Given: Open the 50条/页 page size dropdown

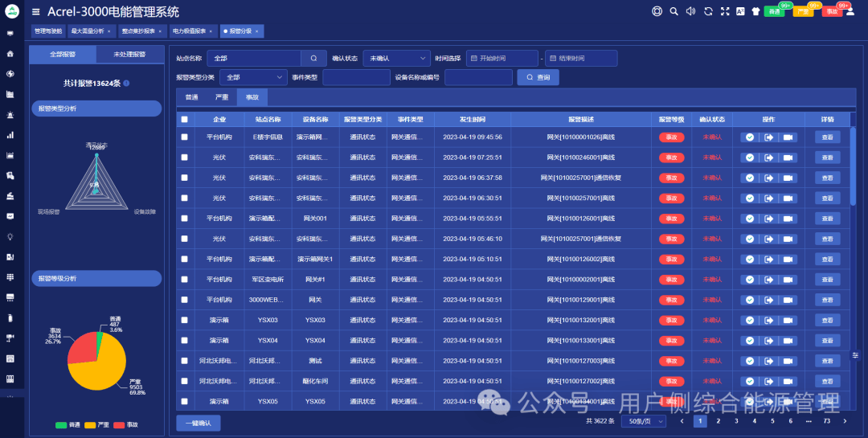Looking at the screenshot, I should click(644, 421).
